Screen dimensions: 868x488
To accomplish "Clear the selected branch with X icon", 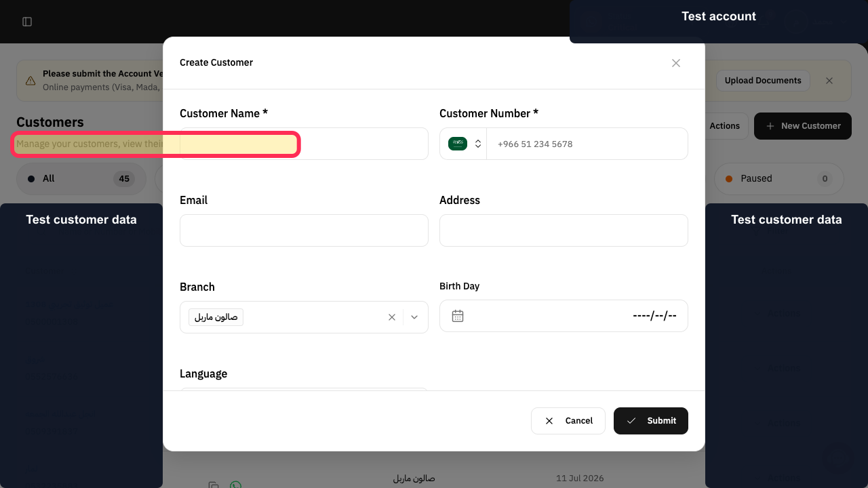I will (392, 317).
